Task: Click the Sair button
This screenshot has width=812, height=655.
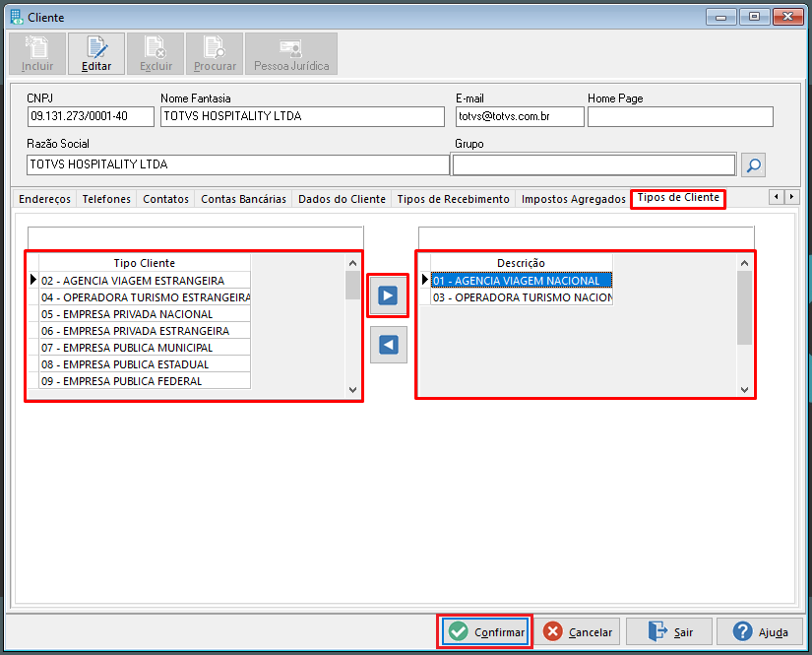Action: click(669, 631)
